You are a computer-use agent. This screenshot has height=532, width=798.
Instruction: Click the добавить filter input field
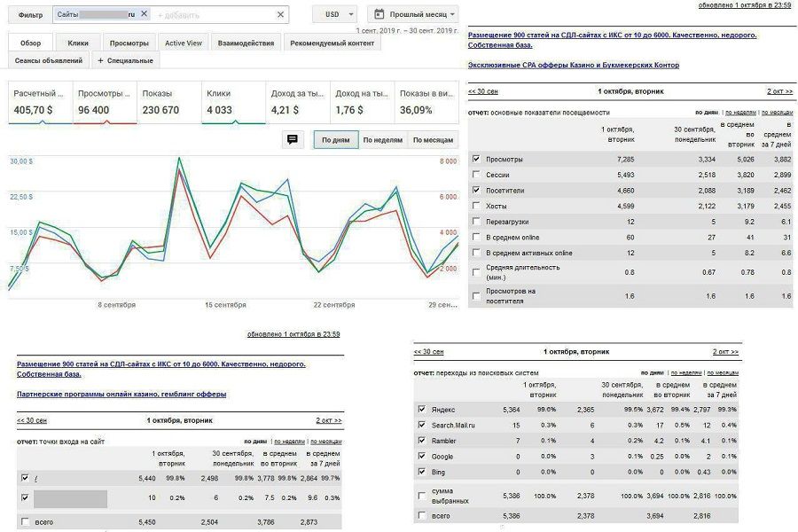click(x=214, y=15)
